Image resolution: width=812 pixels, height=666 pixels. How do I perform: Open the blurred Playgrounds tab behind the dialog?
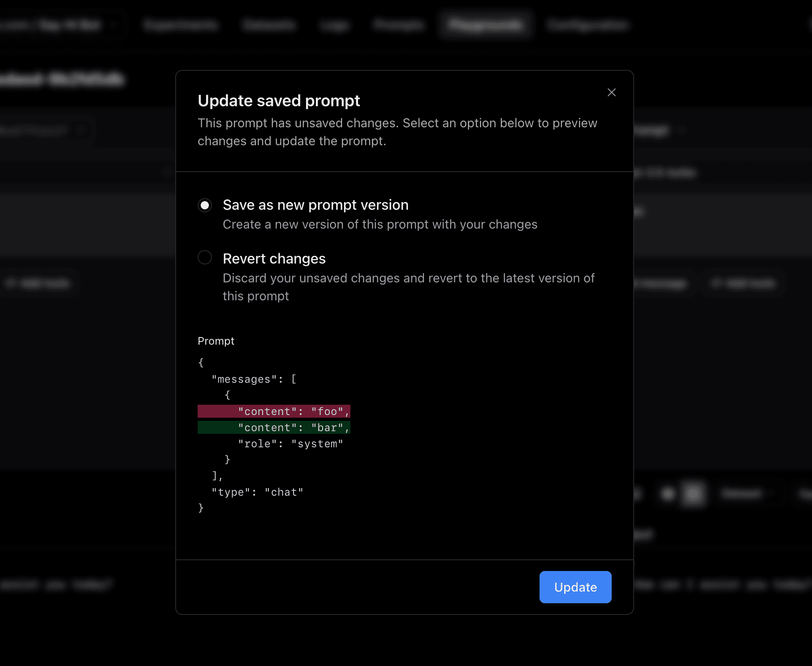click(485, 25)
